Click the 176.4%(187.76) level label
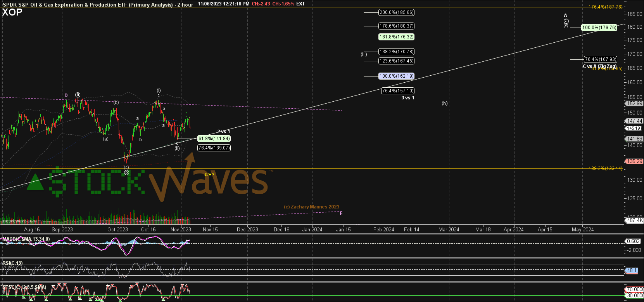 606,7
